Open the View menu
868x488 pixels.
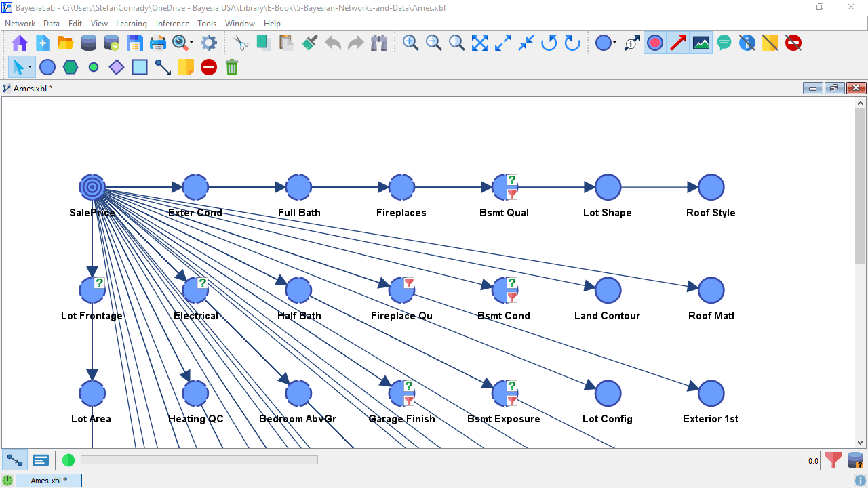99,24
